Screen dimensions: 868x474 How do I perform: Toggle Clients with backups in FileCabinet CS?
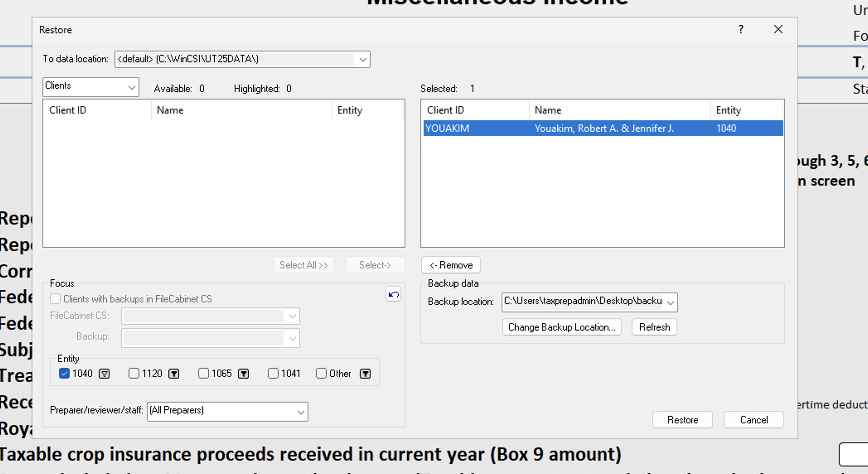[x=55, y=299]
